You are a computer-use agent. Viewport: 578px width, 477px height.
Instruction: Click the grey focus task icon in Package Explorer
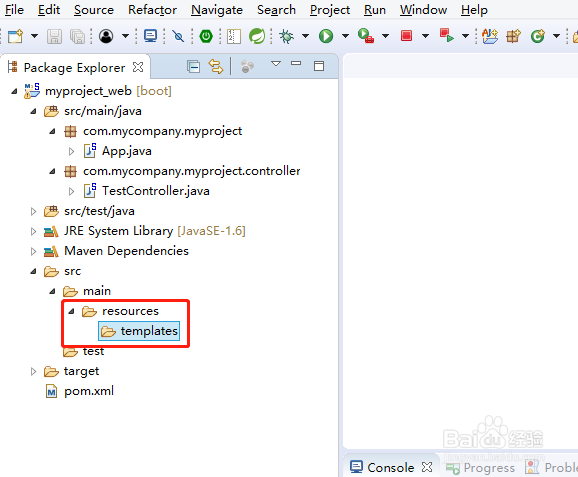(247, 67)
